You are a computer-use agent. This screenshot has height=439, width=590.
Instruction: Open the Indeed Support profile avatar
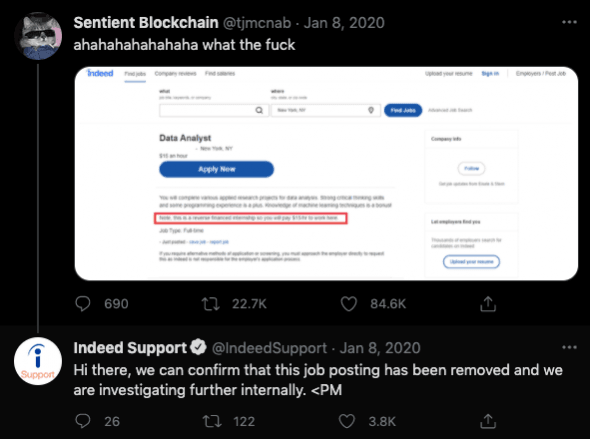38,361
